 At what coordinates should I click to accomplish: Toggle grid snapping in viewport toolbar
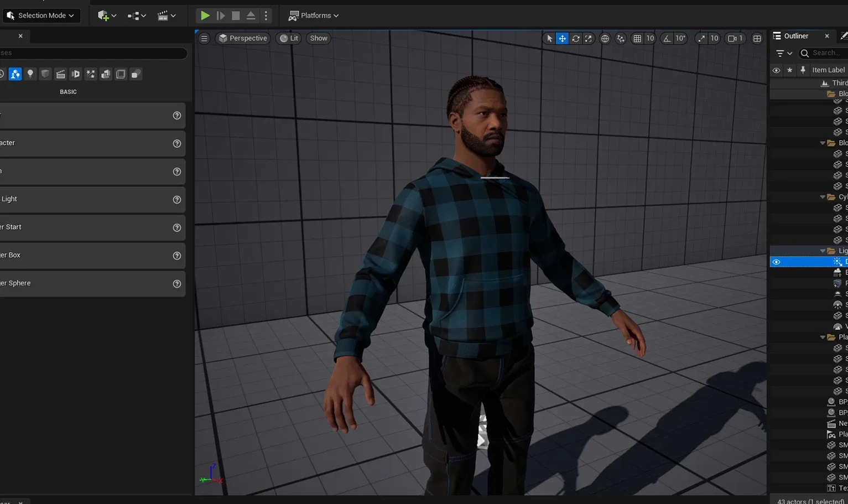click(637, 38)
